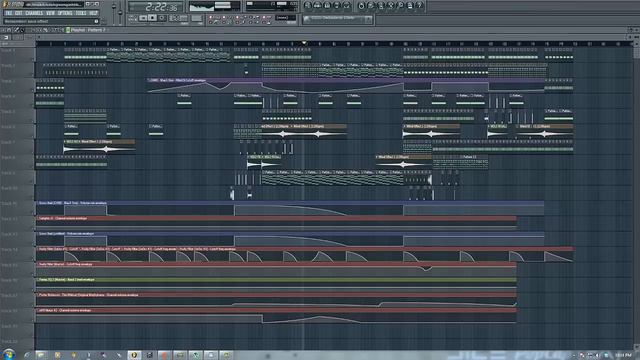Open the pattern number selector
The height and width of the screenshot is (360, 640).
tap(196, 18)
